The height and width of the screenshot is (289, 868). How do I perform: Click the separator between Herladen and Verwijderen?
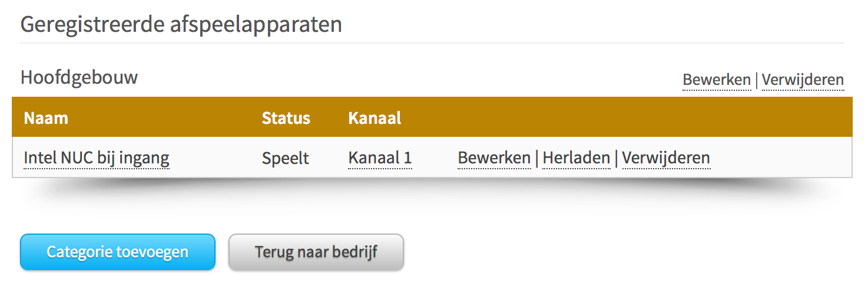616,158
